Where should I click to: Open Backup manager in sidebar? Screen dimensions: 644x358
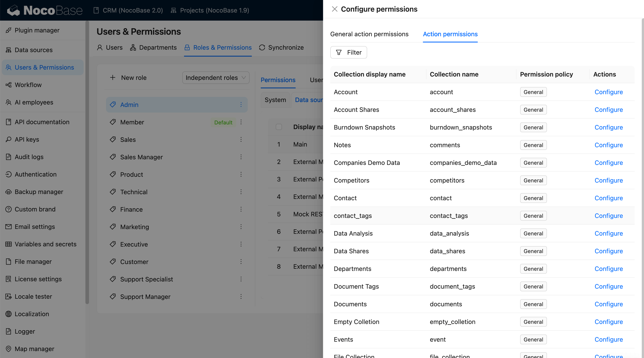tap(39, 192)
